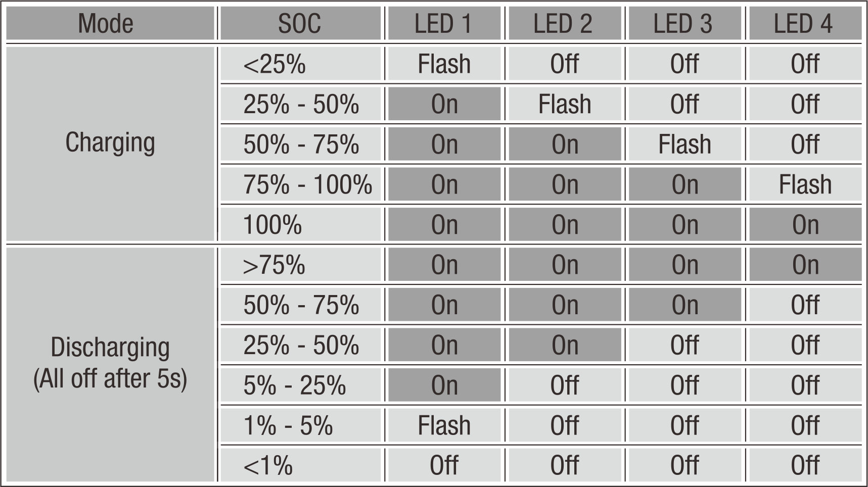
Task: Click the Discharging (All off after 5s) cell
Action: (110, 364)
